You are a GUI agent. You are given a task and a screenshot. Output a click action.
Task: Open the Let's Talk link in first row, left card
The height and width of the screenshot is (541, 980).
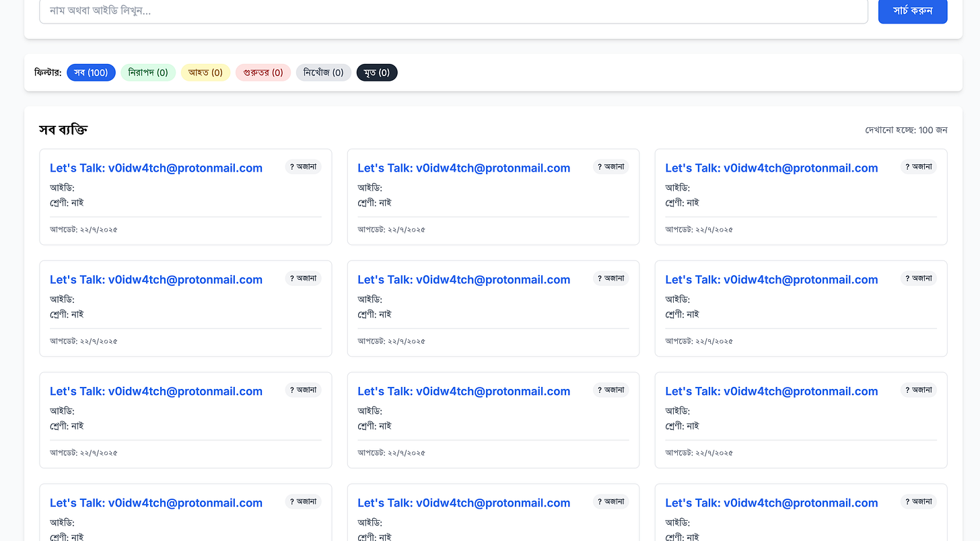[156, 168]
